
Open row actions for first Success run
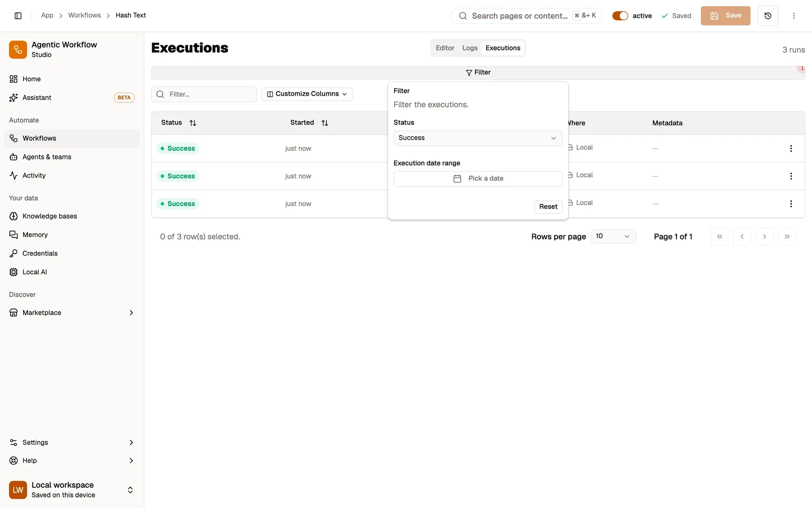pos(791,148)
